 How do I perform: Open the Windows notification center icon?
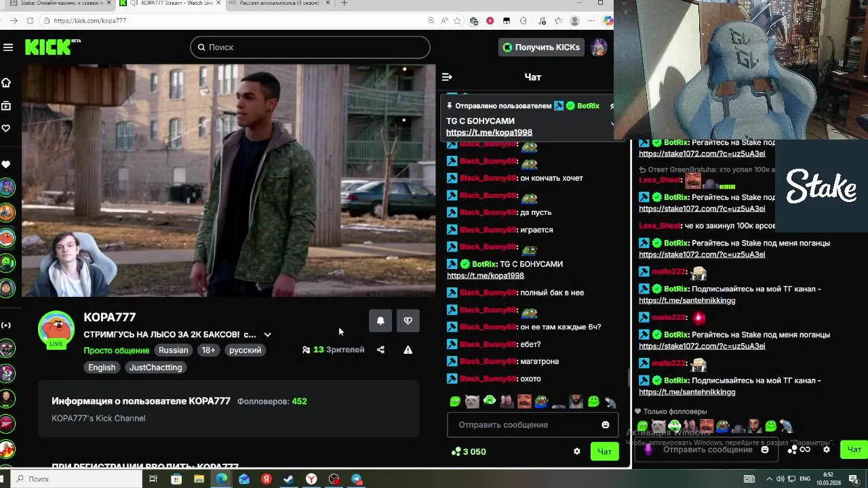click(854, 479)
